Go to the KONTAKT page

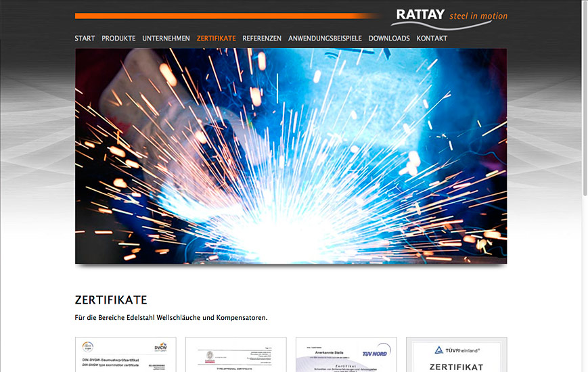pos(432,39)
